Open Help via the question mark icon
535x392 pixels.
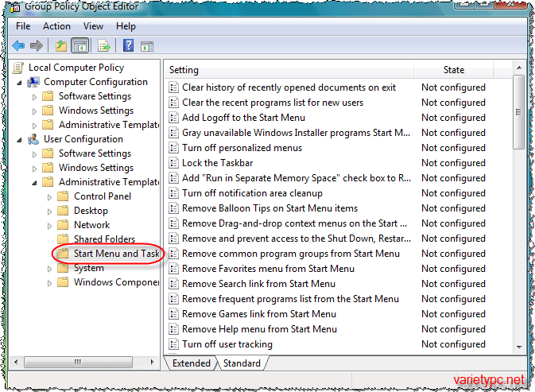point(128,45)
